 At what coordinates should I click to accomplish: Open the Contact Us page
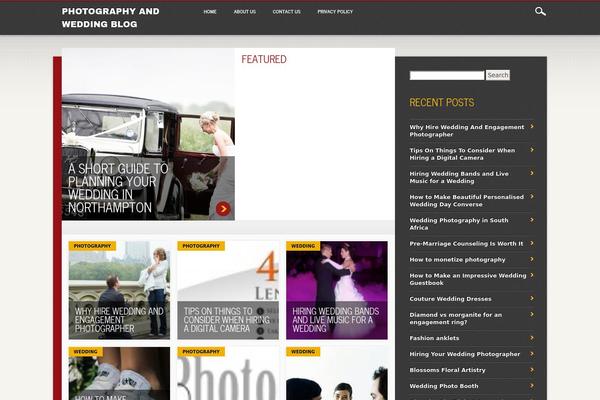coord(286,12)
